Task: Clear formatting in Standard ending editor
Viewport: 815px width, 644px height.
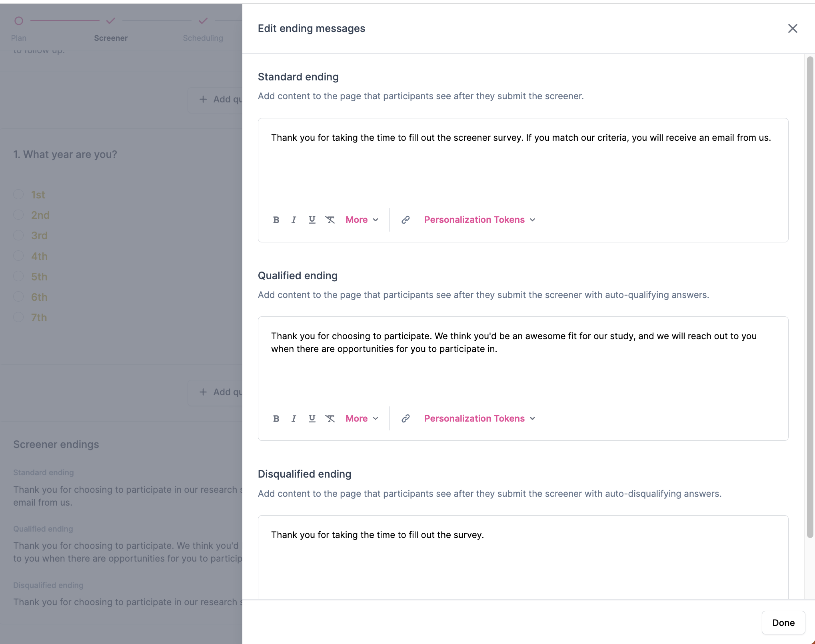Action: 330,220
